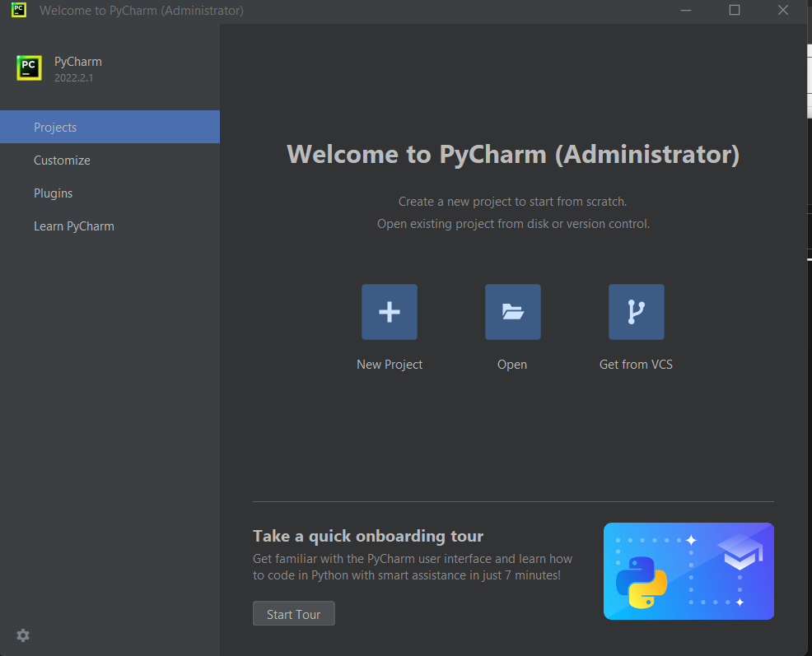Click the 'Take a quick onboarding tour' heading
The height and width of the screenshot is (656, 812).
(367, 537)
